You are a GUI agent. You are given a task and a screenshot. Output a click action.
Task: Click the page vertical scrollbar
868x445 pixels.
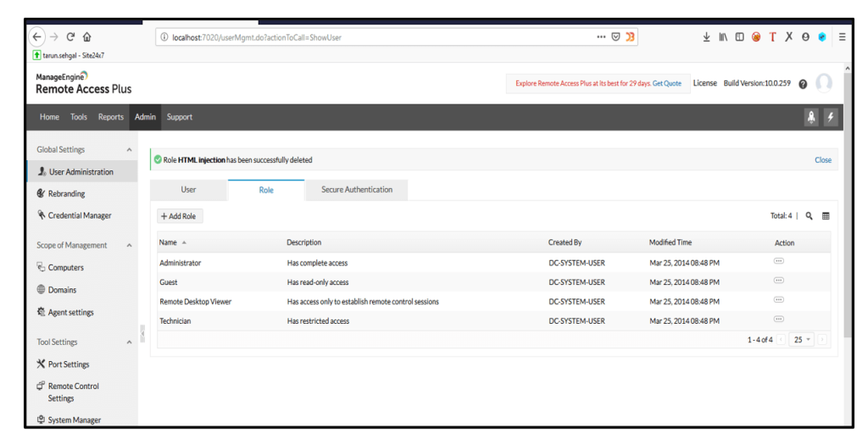tap(848, 205)
